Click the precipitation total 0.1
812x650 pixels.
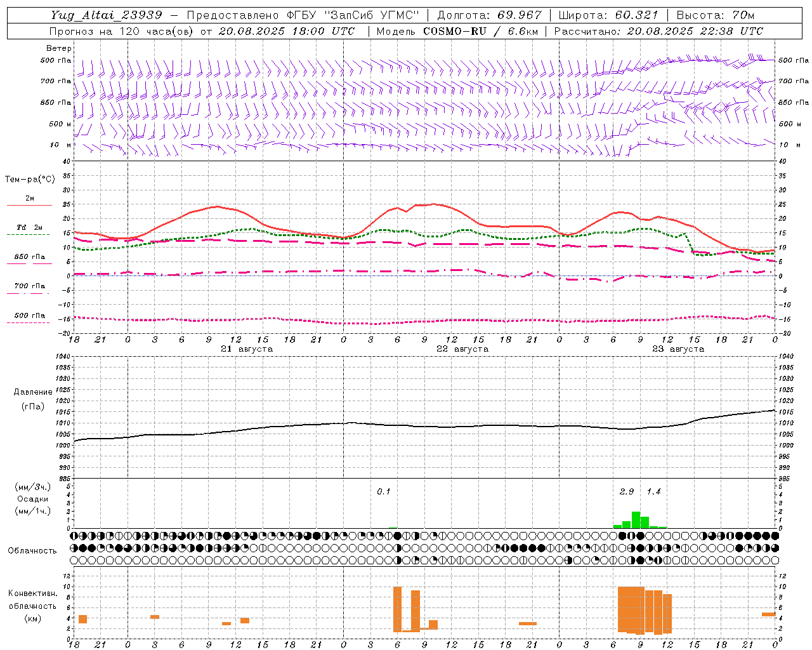[x=384, y=492]
